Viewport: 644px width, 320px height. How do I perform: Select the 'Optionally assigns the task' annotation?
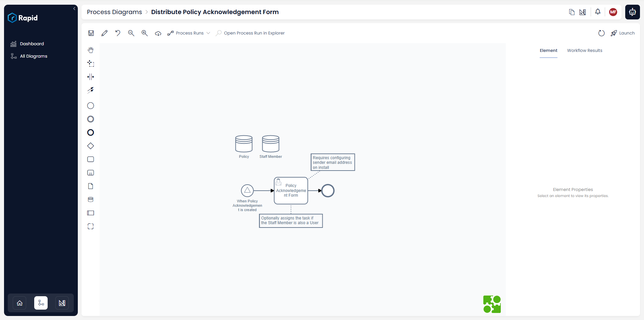[x=291, y=221]
